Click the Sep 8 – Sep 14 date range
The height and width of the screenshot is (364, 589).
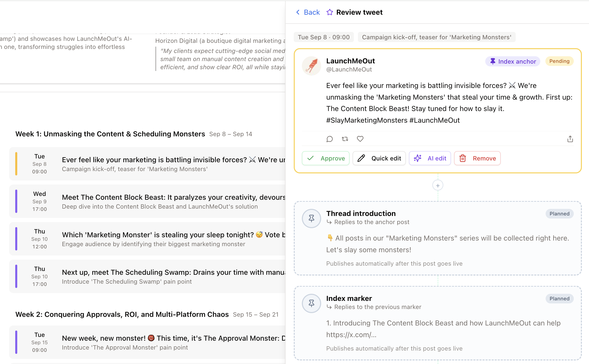click(231, 134)
